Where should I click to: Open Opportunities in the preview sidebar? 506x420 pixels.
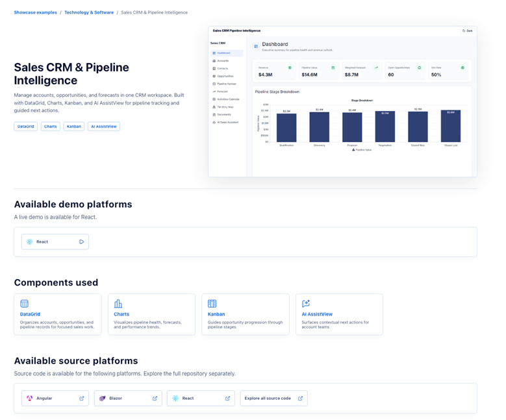coord(227,76)
